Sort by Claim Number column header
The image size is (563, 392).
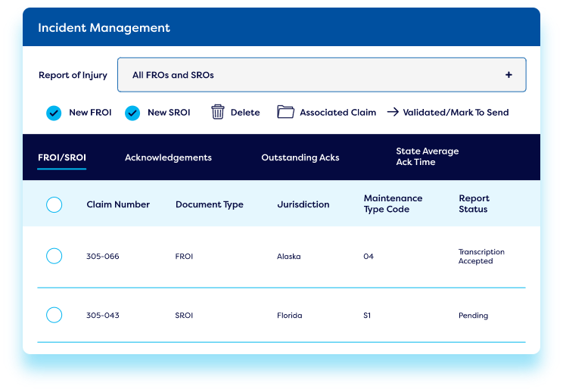pos(118,204)
